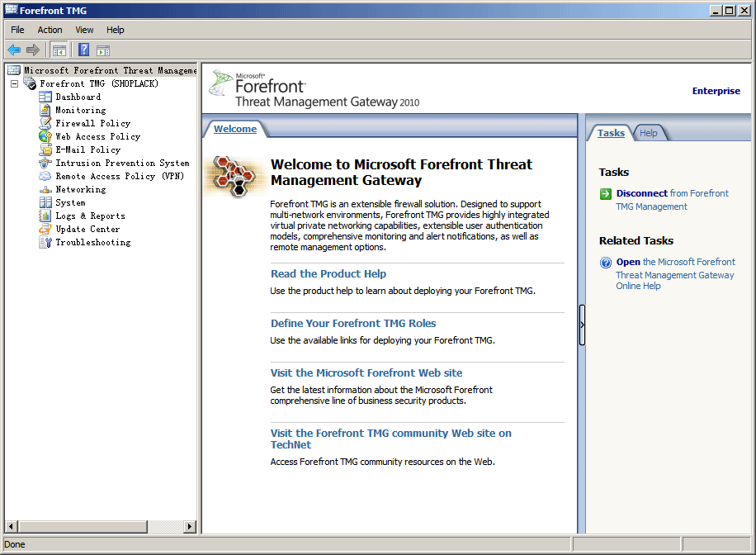Collapse the Tasks pane using the splitter handle
Viewport: 756px width, 555px height.
pyautogui.click(x=582, y=325)
